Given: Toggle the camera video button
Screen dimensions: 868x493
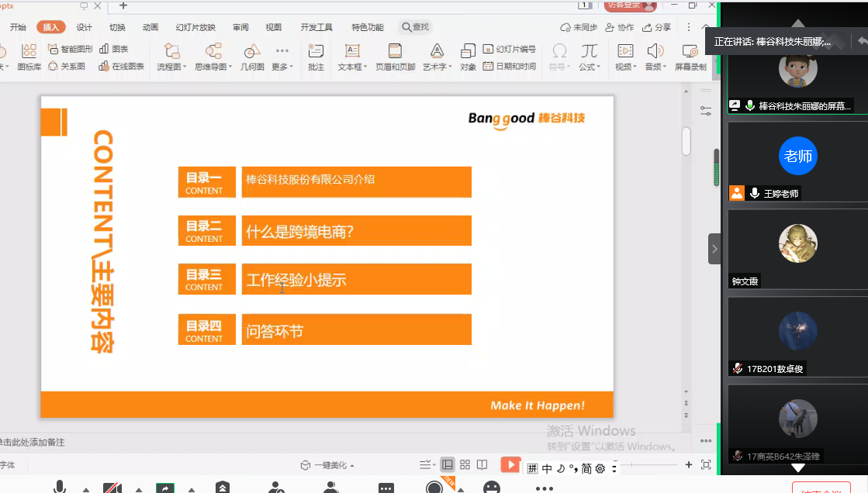Looking at the screenshot, I should tap(112, 488).
